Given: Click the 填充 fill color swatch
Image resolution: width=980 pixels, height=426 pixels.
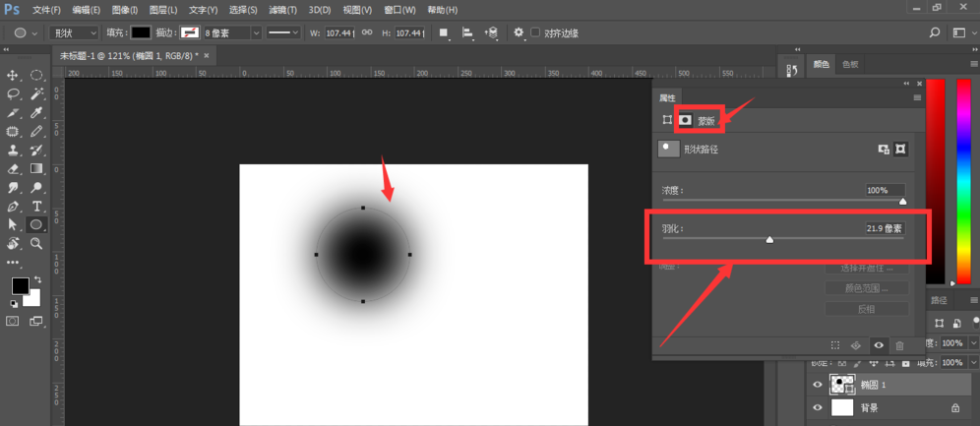Looking at the screenshot, I should pyautogui.click(x=141, y=32).
